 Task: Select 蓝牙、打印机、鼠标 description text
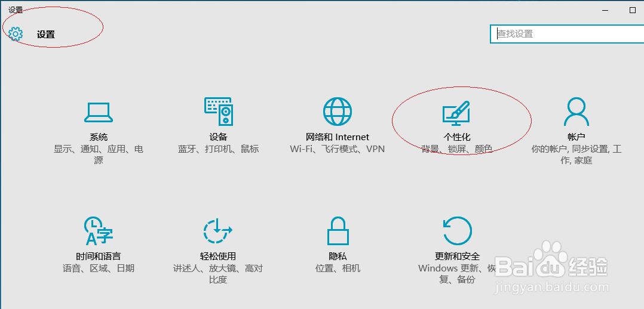click(218, 149)
